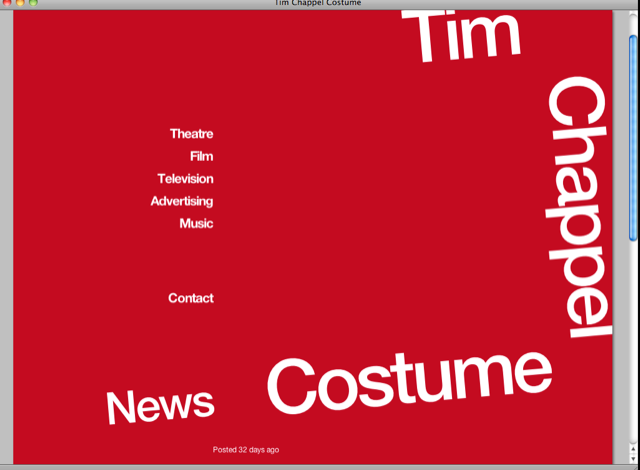Open the Contact page link
Screen dimensions: 640x470
point(191,298)
